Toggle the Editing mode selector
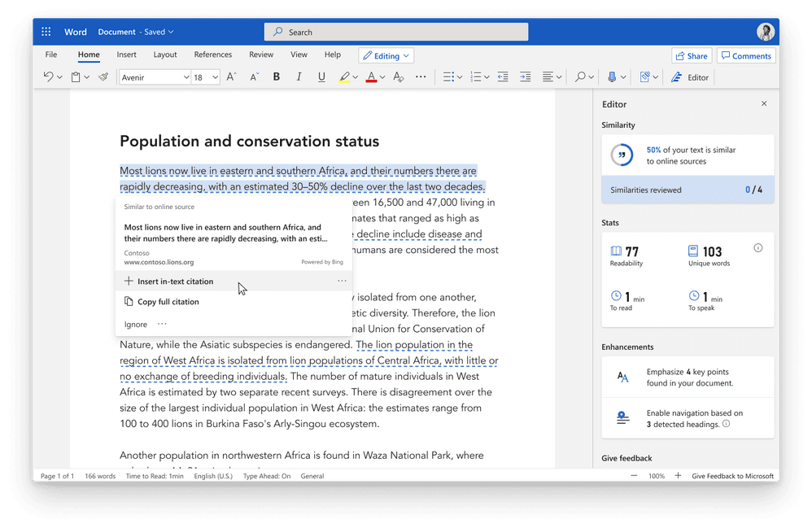This screenshot has width=812, height=528. click(386, 55)
